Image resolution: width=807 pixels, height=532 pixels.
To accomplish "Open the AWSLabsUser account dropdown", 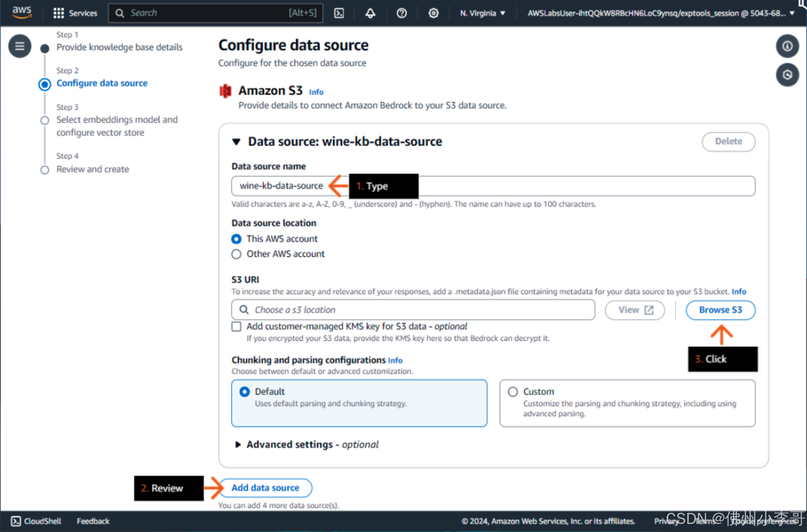I will tap(661, 13).
